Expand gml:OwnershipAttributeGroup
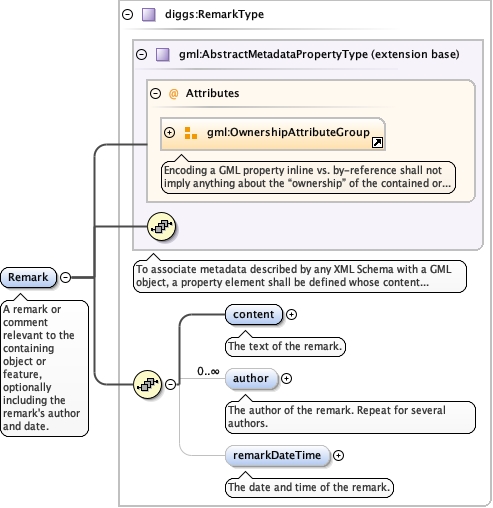This screenshot has width=493, height=508. tap(169, 133)
